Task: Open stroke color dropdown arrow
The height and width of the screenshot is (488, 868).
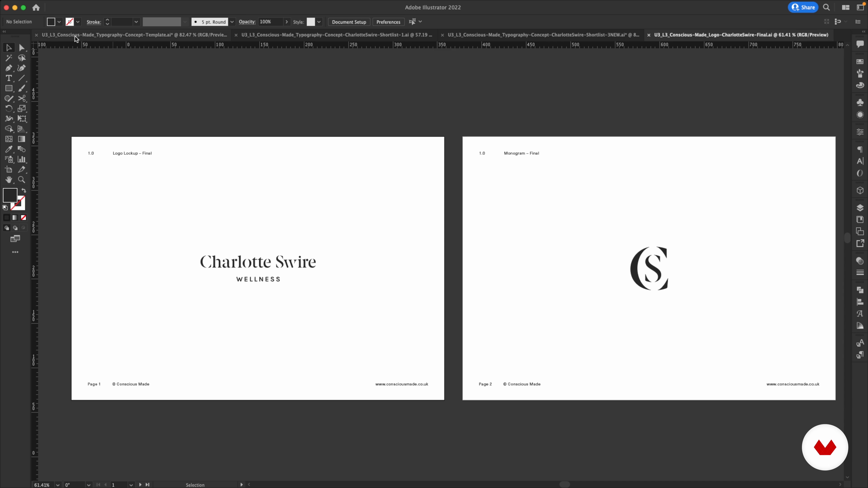Action: [x=78, y=22]
